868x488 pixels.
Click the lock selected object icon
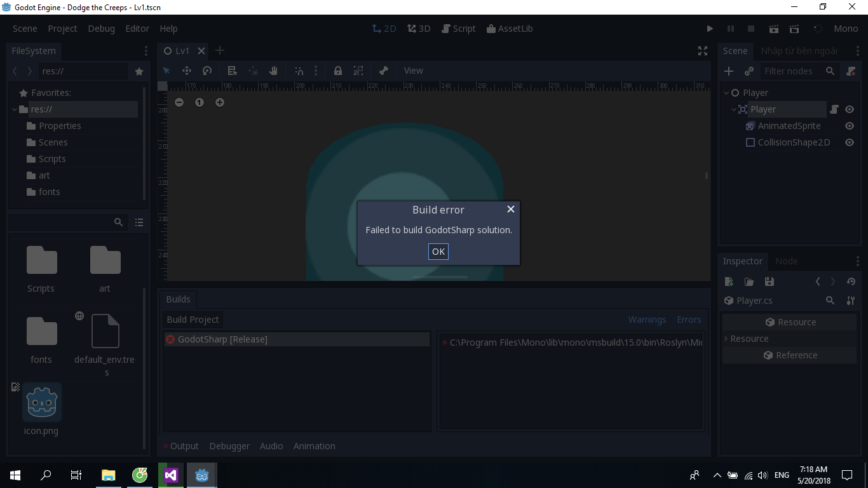(337, 71)
